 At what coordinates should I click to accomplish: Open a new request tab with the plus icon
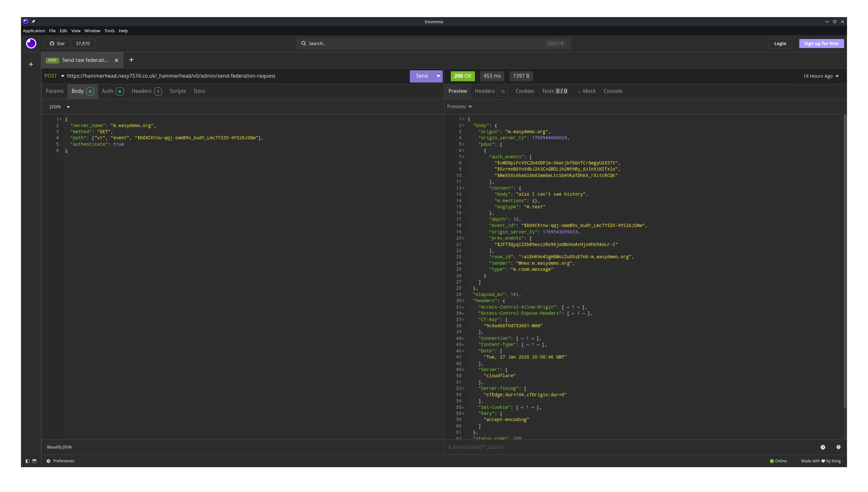tap(132, 60)
